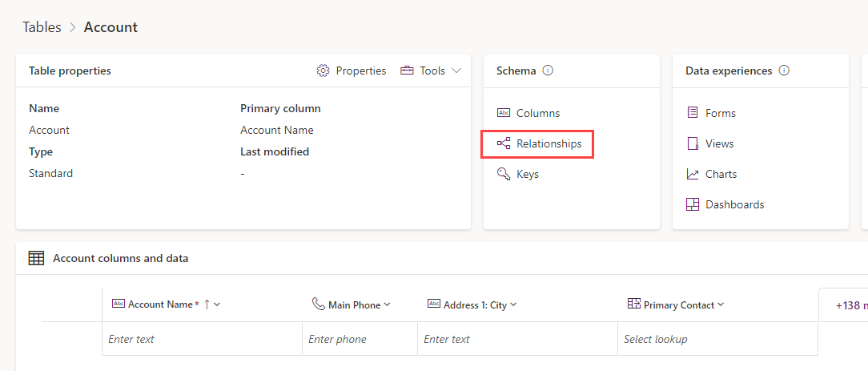Open Account Name column dropdown arrow
Image resolution: width=868 pixels, height=371 pixels.
point(217,304)
